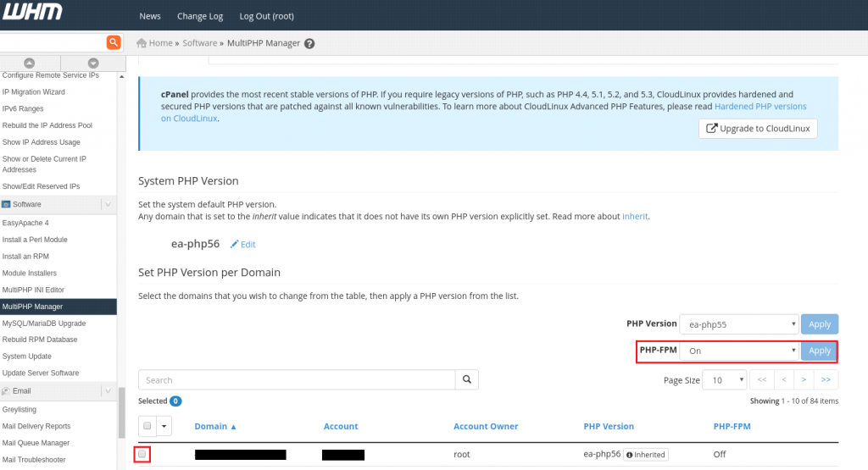
Task: Click the Software section icon in sidebar
Action: (x=6, y=205)
